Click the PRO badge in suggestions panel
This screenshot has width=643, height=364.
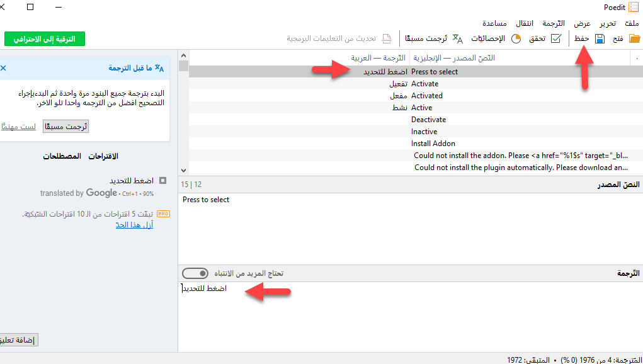point(163,214)
